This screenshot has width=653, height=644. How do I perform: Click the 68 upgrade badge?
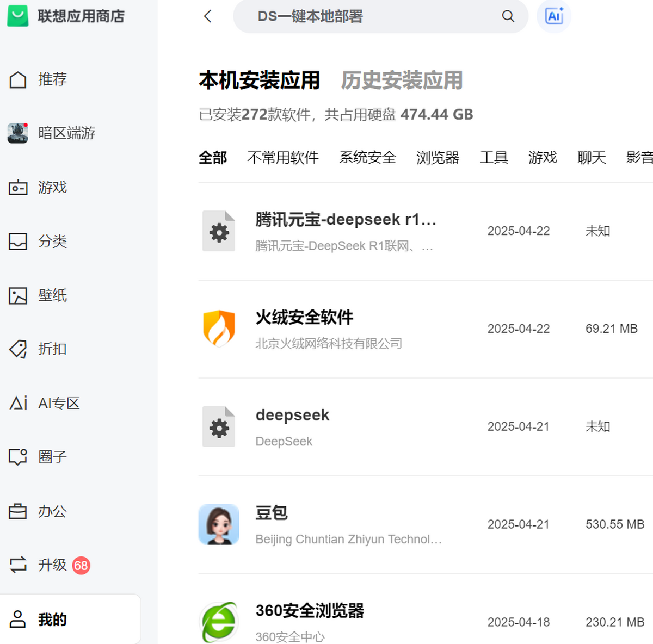pyautogui.click(x=81, y=566)
